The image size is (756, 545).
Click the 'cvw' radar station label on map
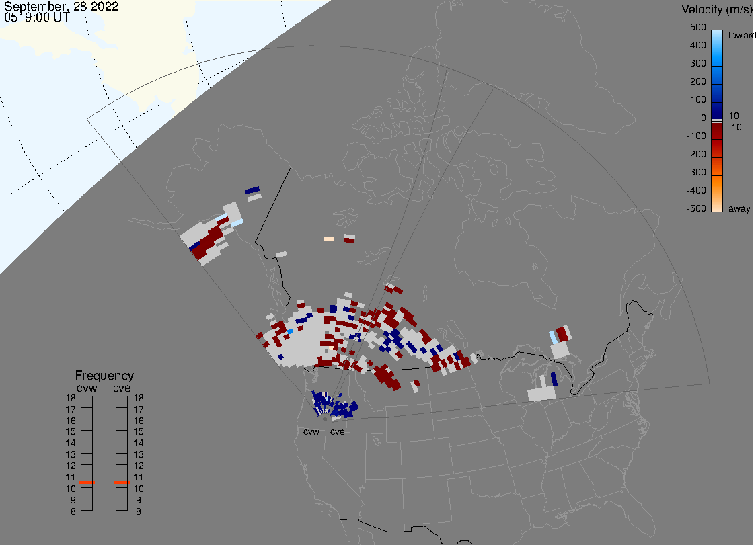pos(311,432)
